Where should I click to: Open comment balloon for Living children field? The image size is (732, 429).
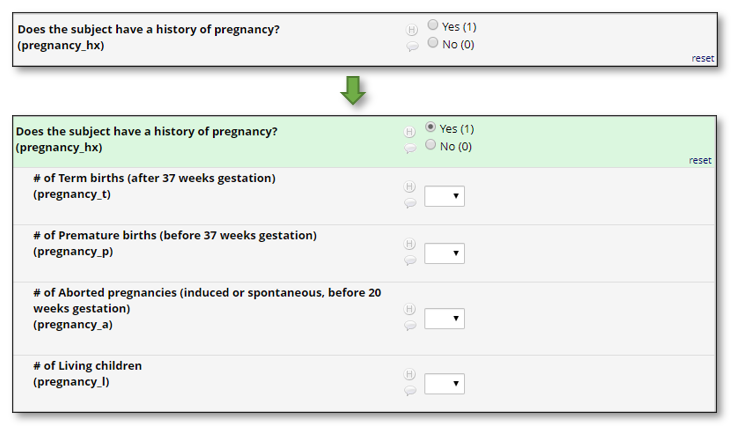(x=409, y=391)
